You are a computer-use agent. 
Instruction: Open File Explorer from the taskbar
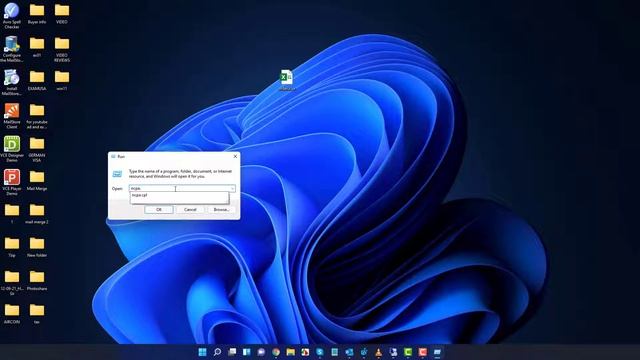291,352
